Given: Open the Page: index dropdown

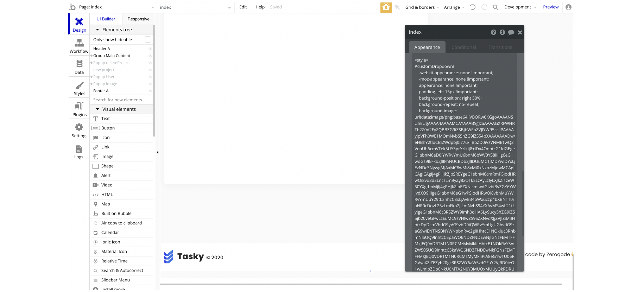Looking at the screenshot, I should [116, 7].
